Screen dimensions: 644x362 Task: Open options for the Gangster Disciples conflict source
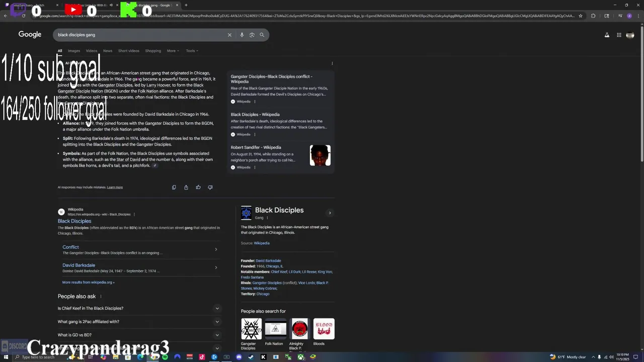coord(255,102)
